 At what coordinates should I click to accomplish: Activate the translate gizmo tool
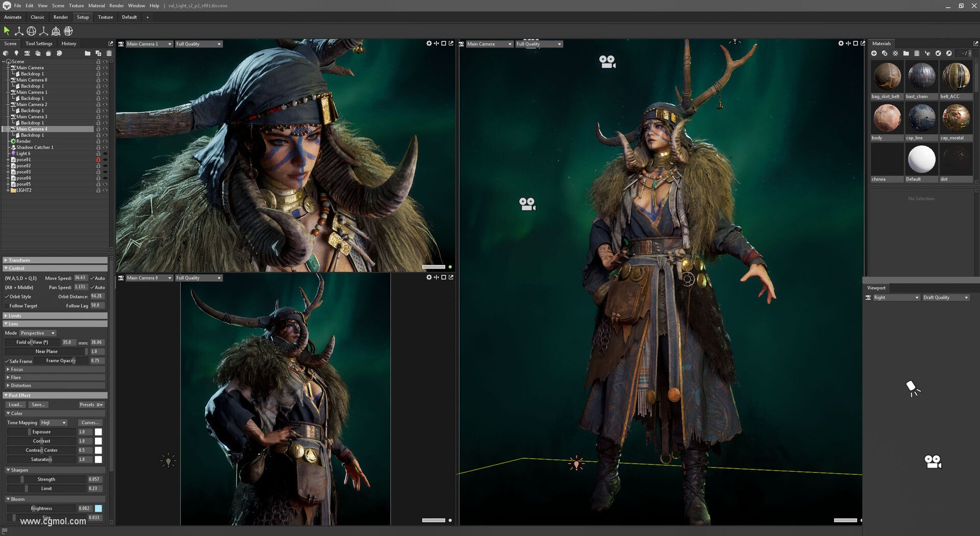[x=19, y=31]
